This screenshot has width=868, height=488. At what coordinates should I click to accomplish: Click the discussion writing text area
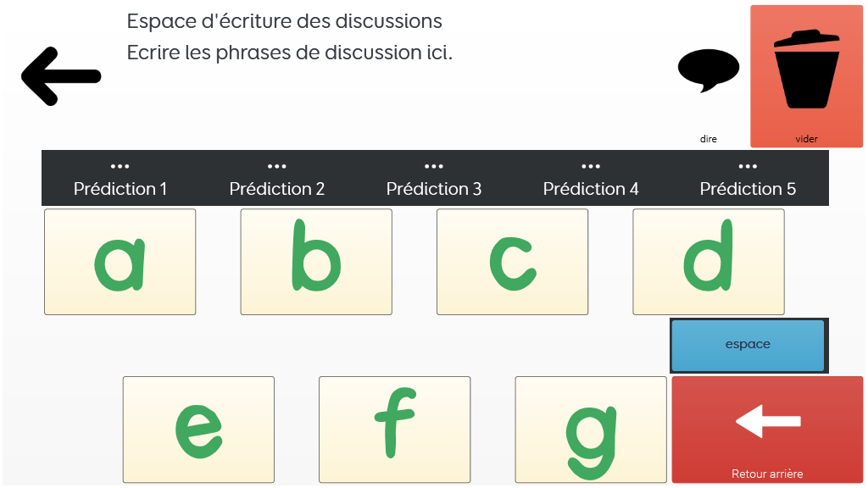point(381,68)
